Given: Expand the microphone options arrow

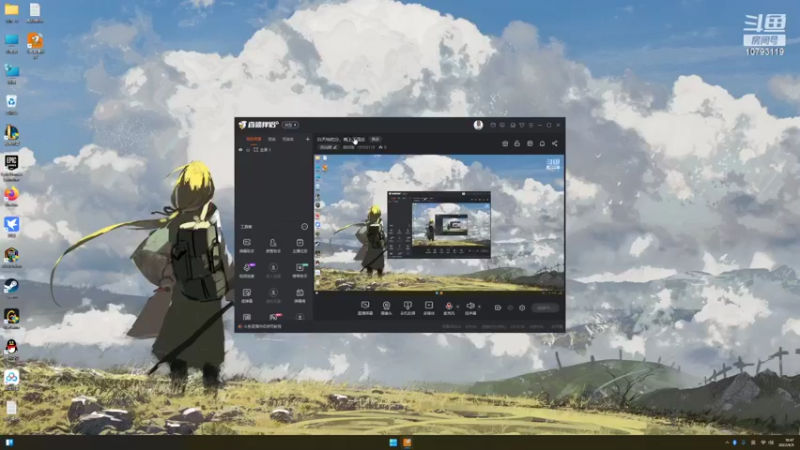Looking at the screenshot, I should 457,307.
